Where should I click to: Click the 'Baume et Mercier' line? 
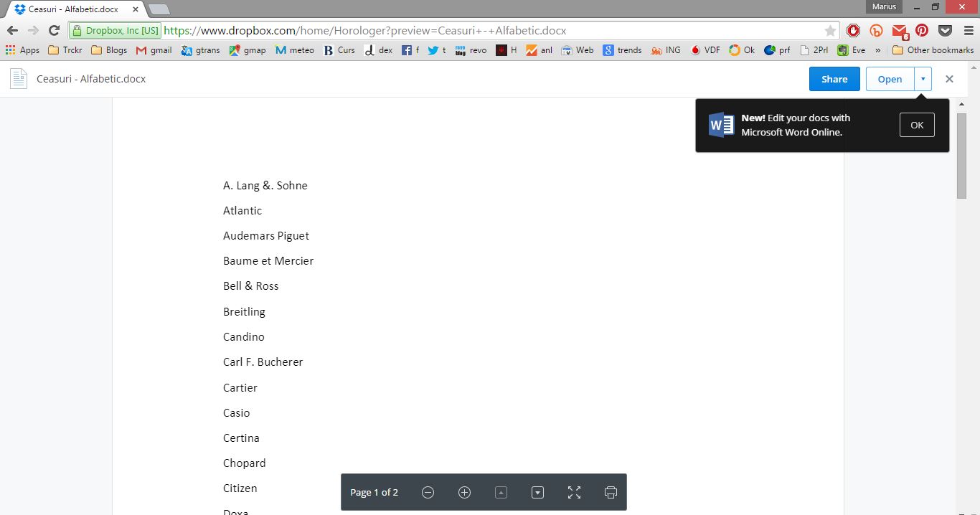point(268,261)
